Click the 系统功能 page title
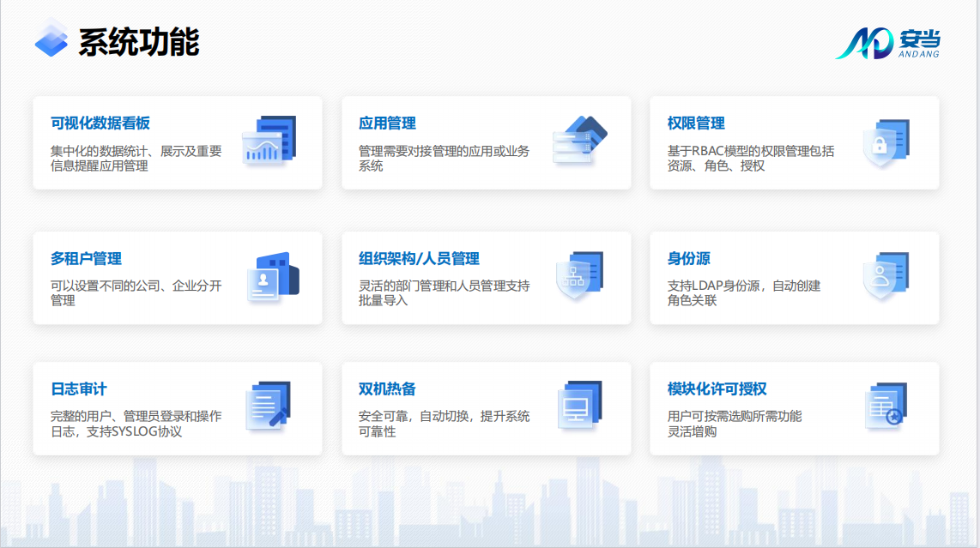980x548 pixels. coord(139,42)
